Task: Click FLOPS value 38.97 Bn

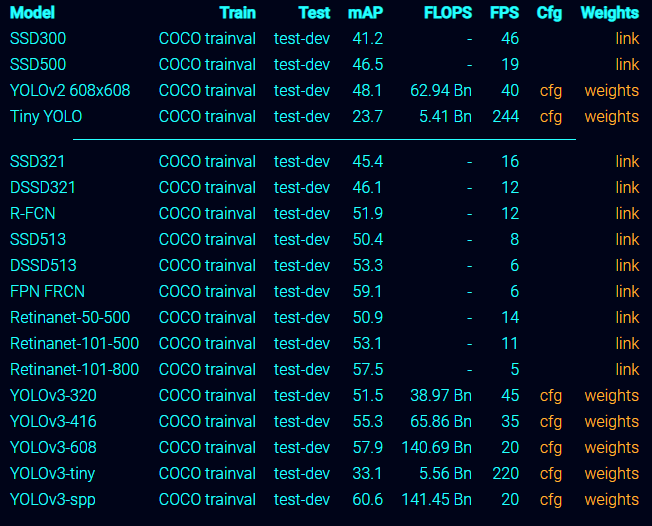Action: (441, 396)
